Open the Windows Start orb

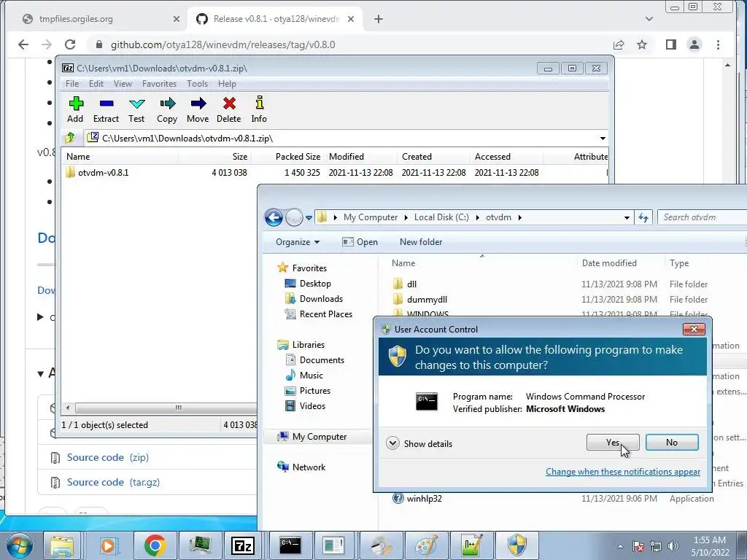(19, 545)
